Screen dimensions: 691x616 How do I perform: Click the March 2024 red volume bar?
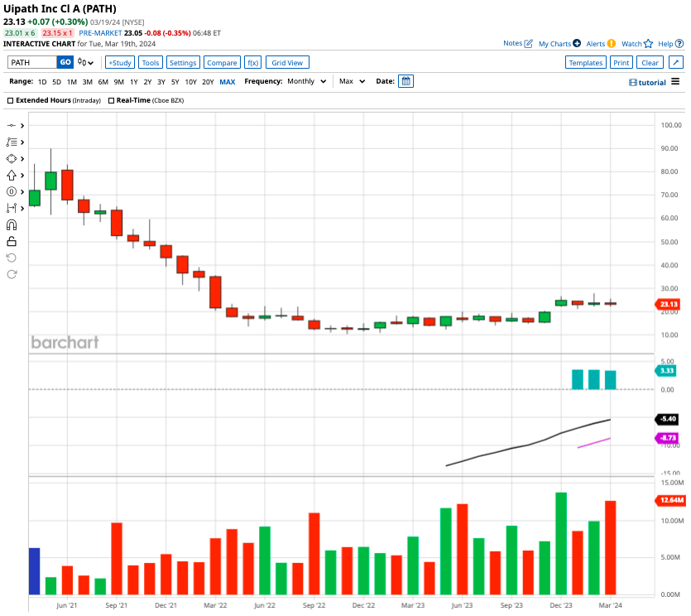pos(612,547)
